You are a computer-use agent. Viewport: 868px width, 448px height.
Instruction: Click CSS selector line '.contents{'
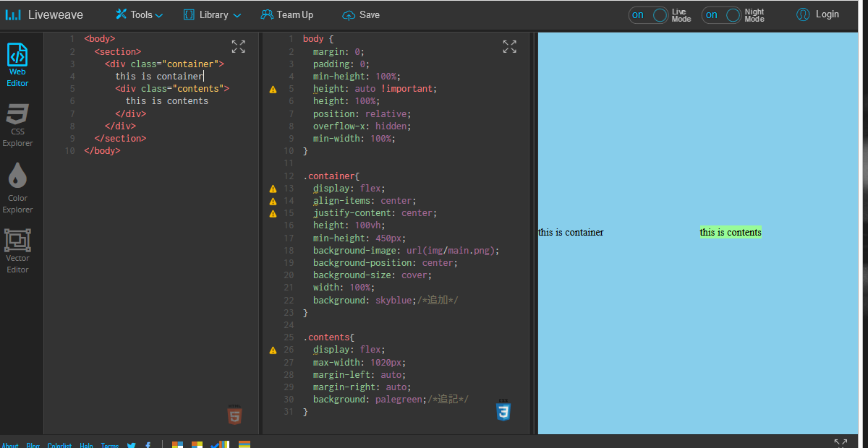point(328,337)
